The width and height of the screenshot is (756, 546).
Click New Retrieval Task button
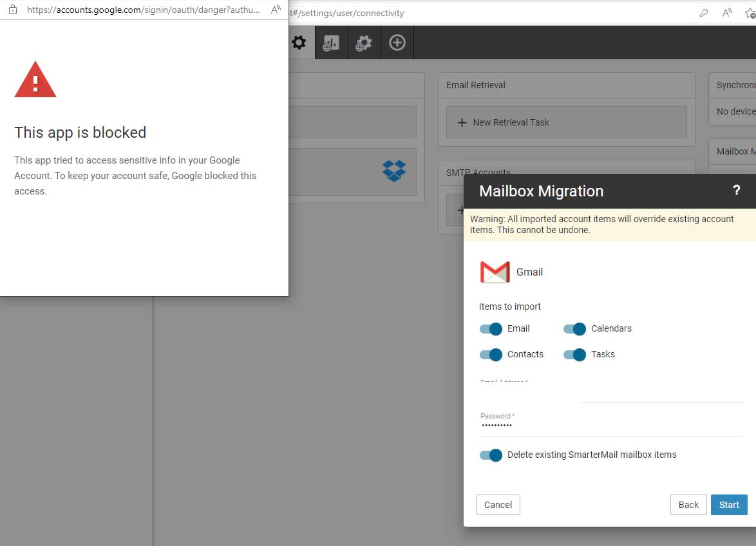pos(566,122)
